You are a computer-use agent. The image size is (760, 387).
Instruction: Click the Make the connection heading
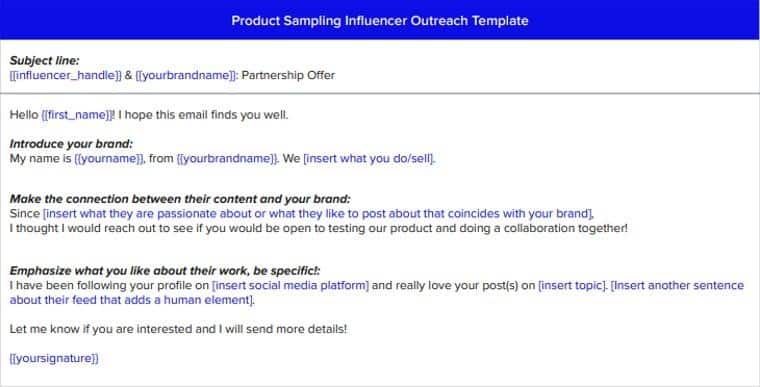[x=180, y=199]
